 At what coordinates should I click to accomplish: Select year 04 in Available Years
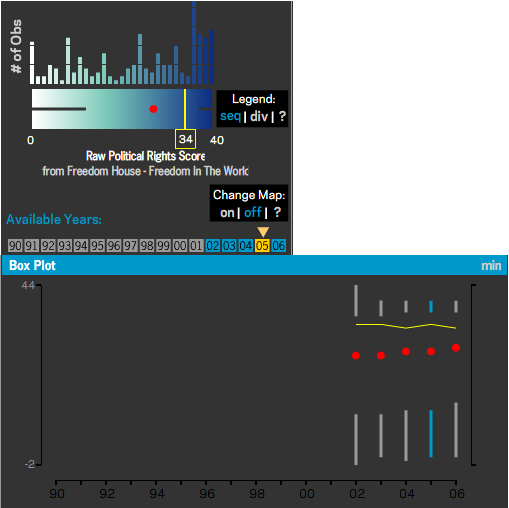coord(246,246)
